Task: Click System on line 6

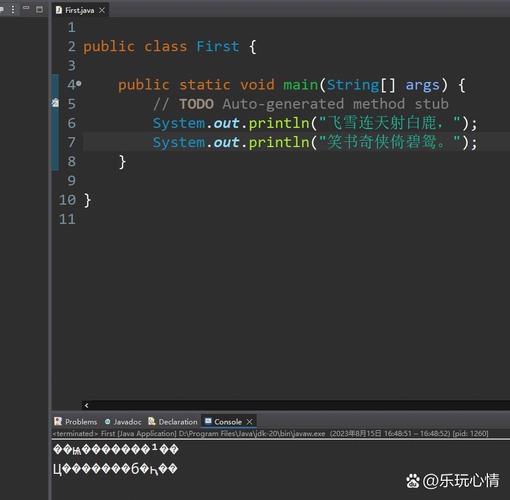Action: [x=179, y=123]
